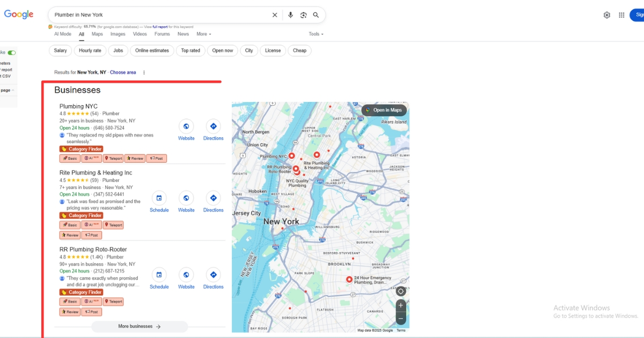Start voice search with the microphone icon
The image size is (644, 338).
coord(290,15)
